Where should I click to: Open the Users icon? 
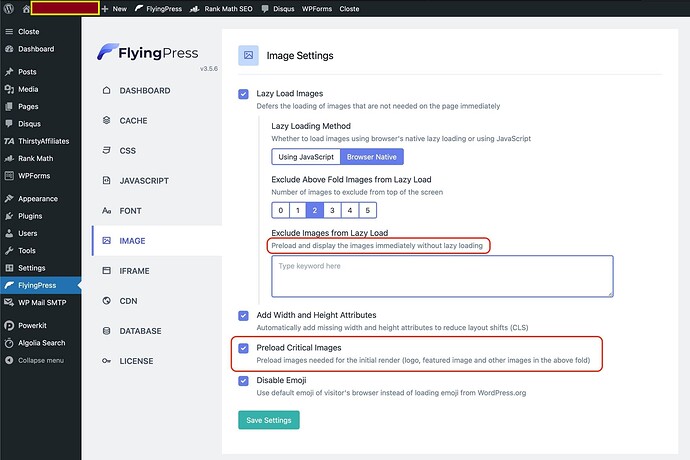coord(9,233)
